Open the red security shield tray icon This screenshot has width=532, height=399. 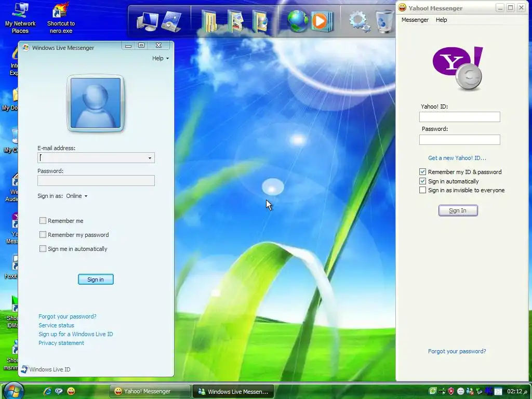click(x=451, y=391)
